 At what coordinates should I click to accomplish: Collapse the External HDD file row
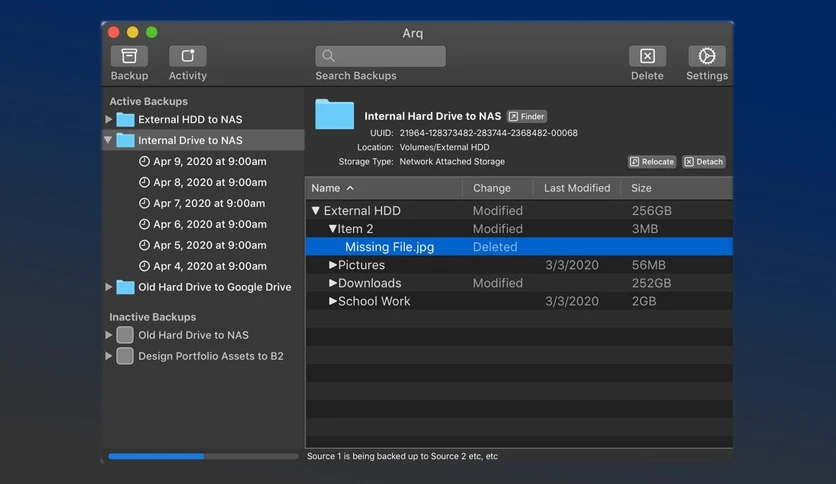click(x=316, y=211)
